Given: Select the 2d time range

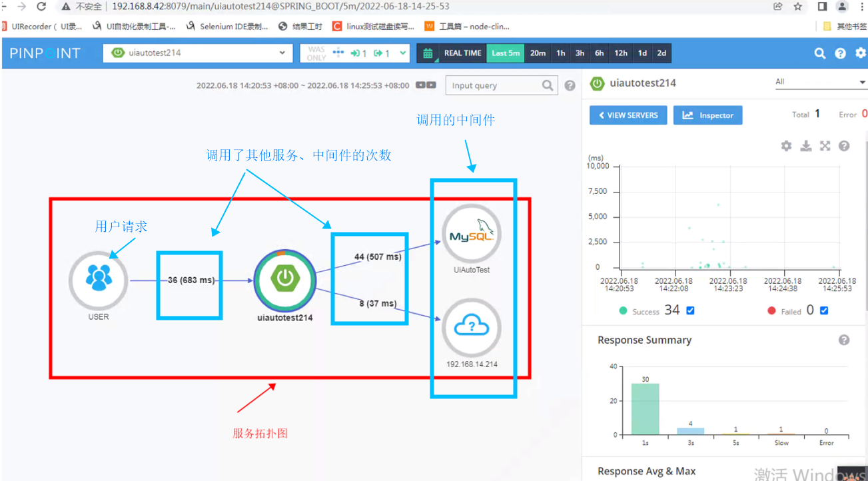Looking at the screenshot, I should point(661,53).
